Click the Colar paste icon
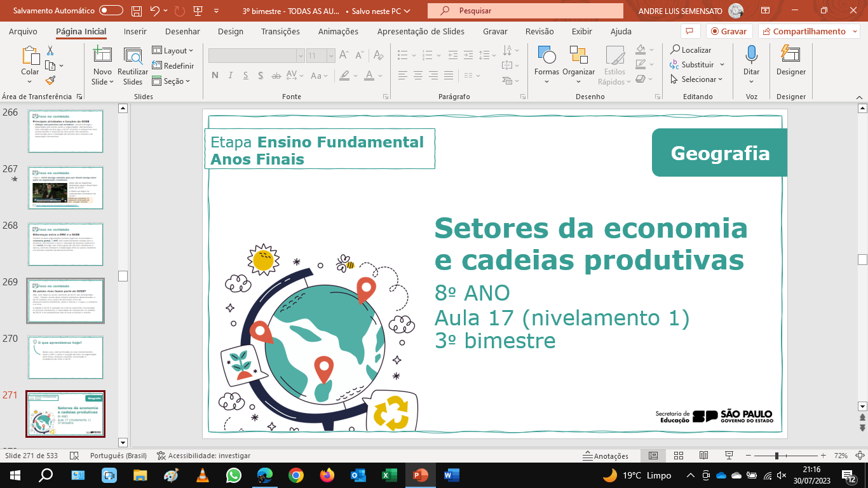 (30, 56)
